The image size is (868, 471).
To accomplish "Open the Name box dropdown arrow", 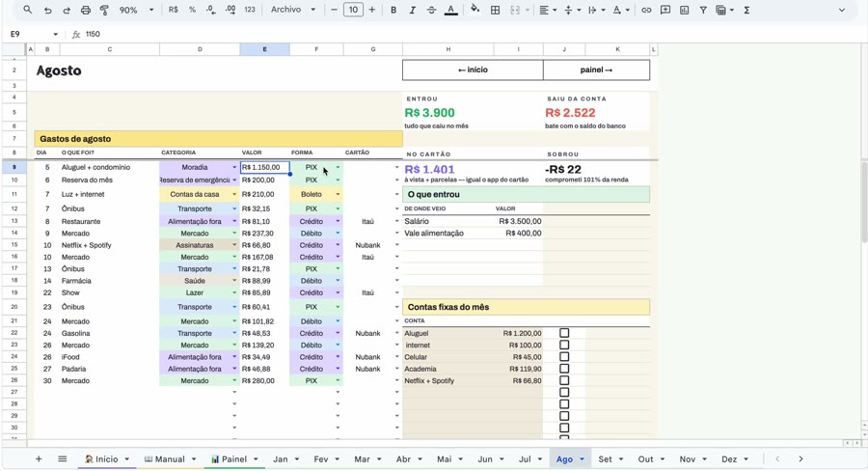I will click(x=55, y=35).
